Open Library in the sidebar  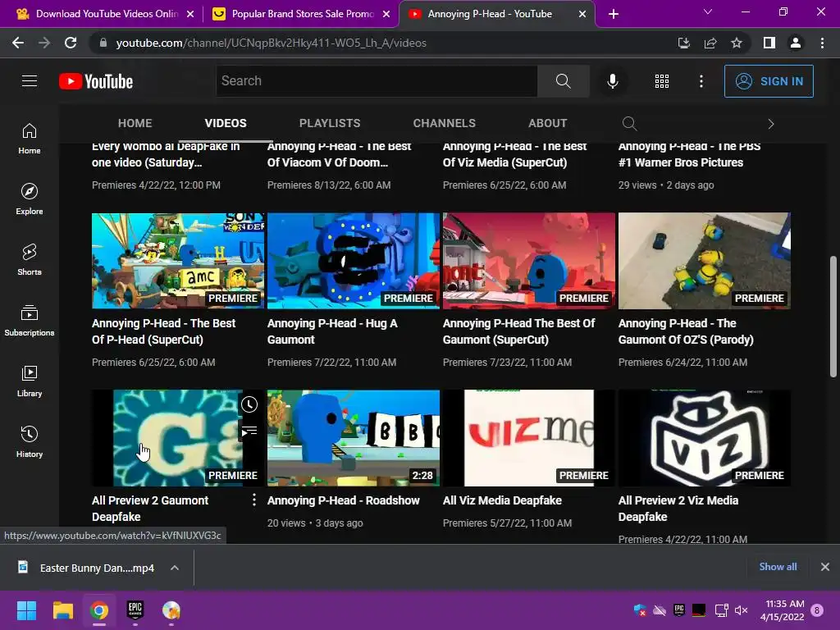click(30, 381)
